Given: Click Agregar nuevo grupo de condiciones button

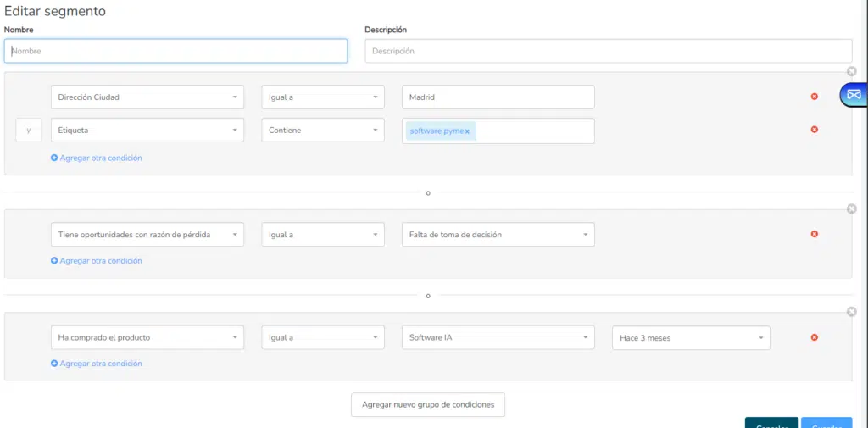Looking at the screenshot, I should coord(428,405).
